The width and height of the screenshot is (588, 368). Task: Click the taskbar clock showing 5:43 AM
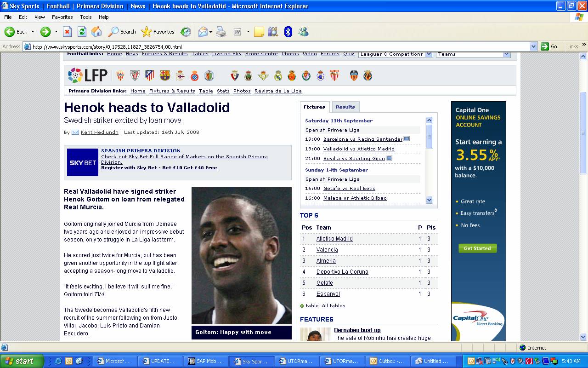(571, 361)
